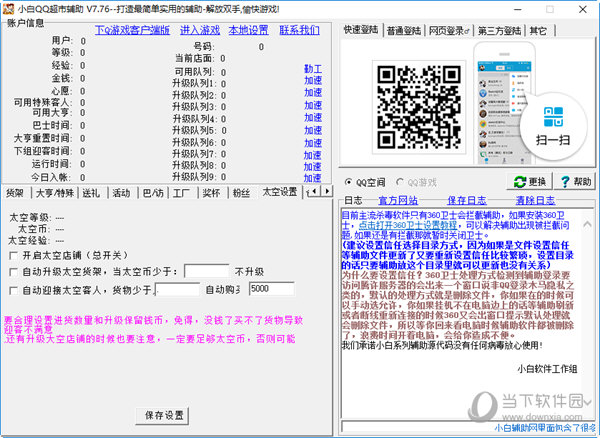Switch to 快速登陆 login tab

[361, 30]
